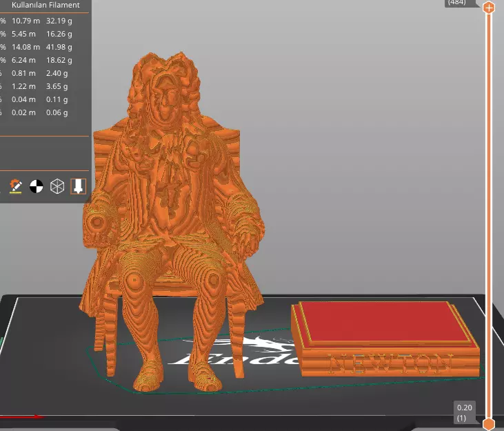Viewport: 504px width, 431px height.
Task: Select the 0.81 m filament length value
Action: pos(23,73)
